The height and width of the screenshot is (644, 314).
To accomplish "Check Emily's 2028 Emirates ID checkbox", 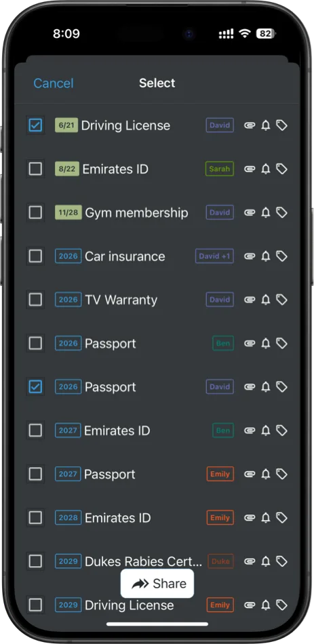I will point(35,517).
